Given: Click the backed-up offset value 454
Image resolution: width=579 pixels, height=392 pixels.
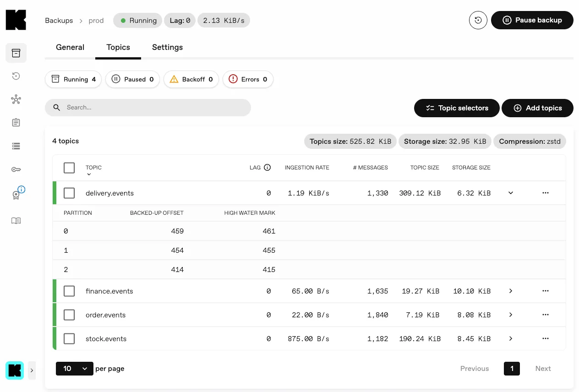Looking at the screenshot, I should [x=177, y=250].
